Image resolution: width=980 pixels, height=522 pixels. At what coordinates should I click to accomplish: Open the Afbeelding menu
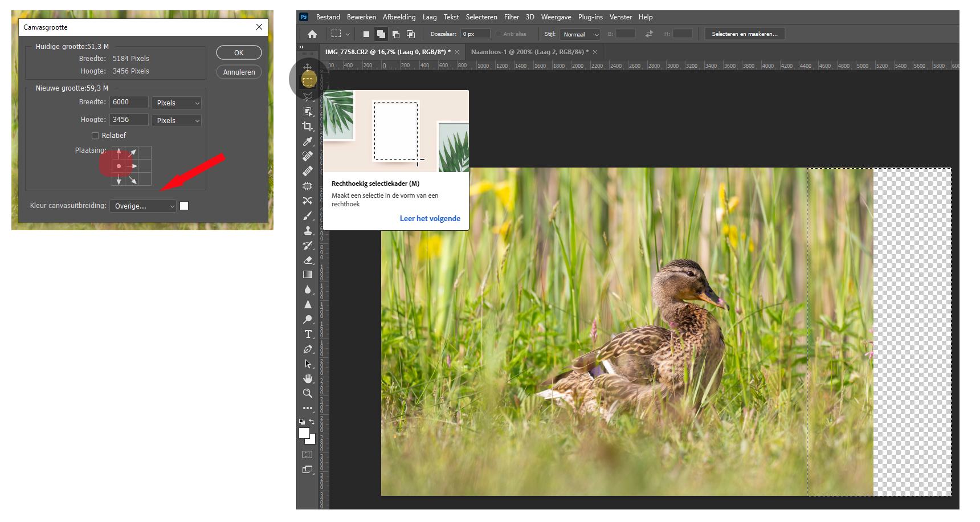(x=399, y=17)
